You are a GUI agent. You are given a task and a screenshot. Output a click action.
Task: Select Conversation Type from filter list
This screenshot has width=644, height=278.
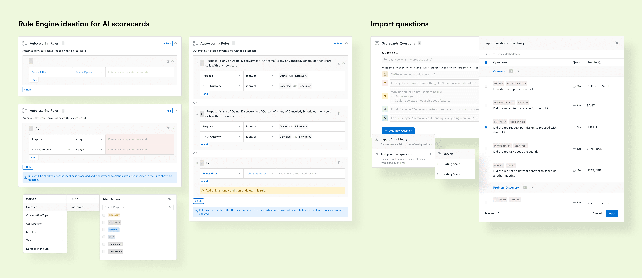(x=37, y=215)
